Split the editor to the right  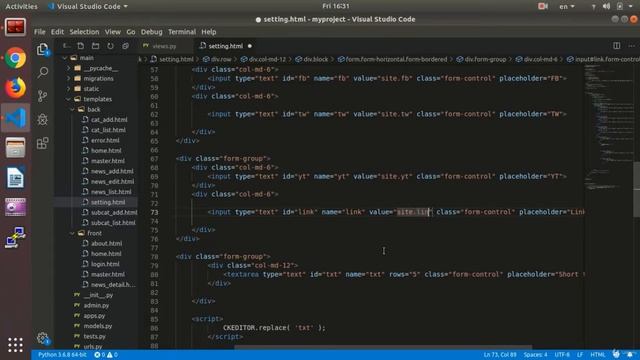617,46
